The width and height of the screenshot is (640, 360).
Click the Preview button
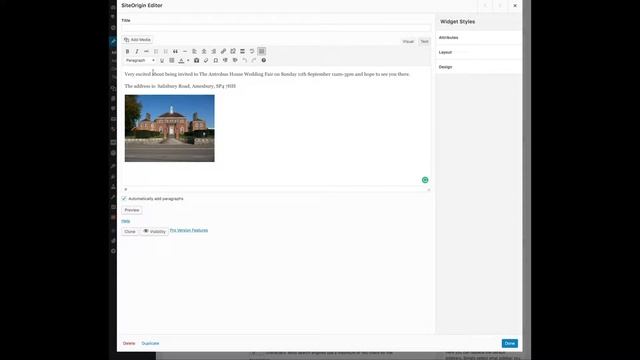(132, 210)
